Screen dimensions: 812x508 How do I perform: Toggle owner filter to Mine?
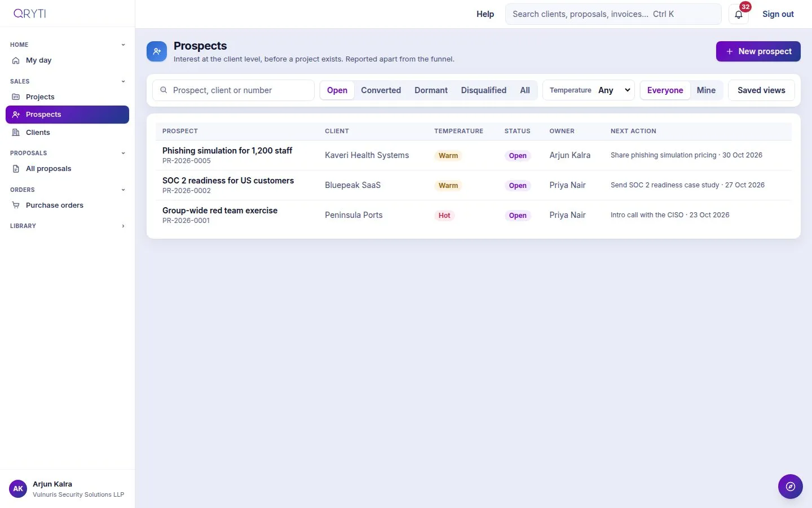(x=706, y=90)
